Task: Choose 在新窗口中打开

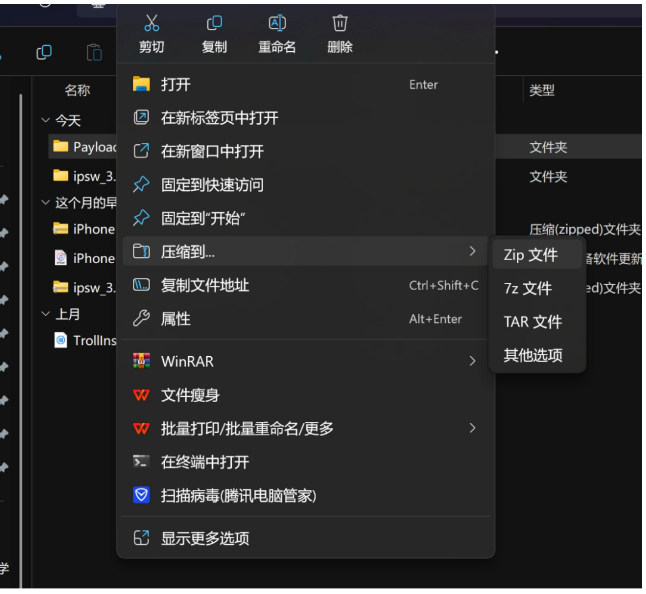Action: (305, 151)
